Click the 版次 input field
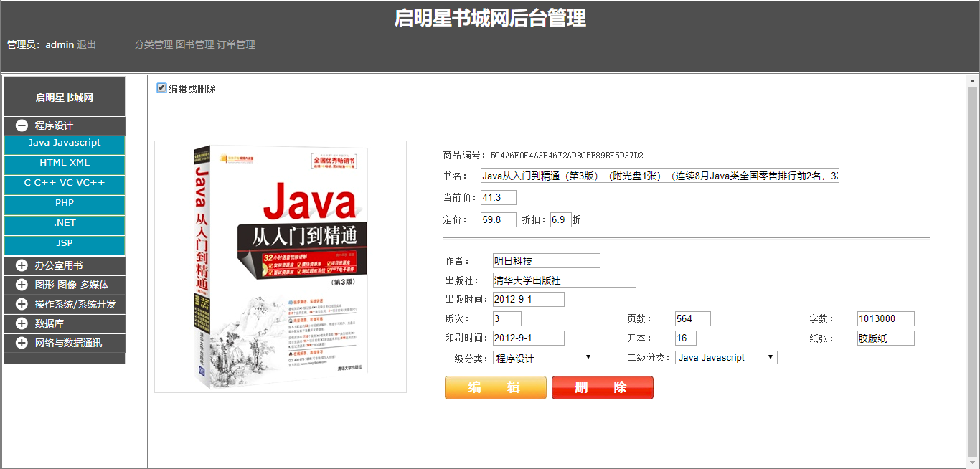The height and width of the screenshot is (469, 980). pyautogui.click(x=507, y=319)
